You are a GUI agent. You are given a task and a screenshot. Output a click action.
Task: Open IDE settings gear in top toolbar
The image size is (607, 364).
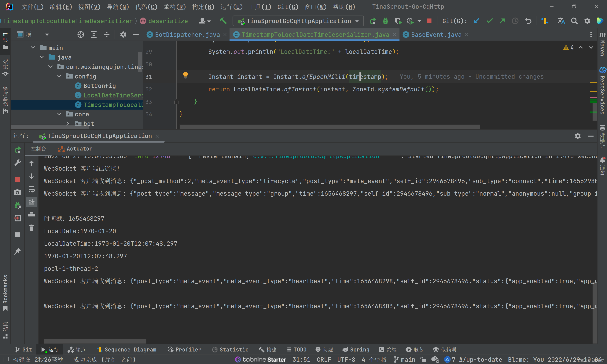click(587, 21)
